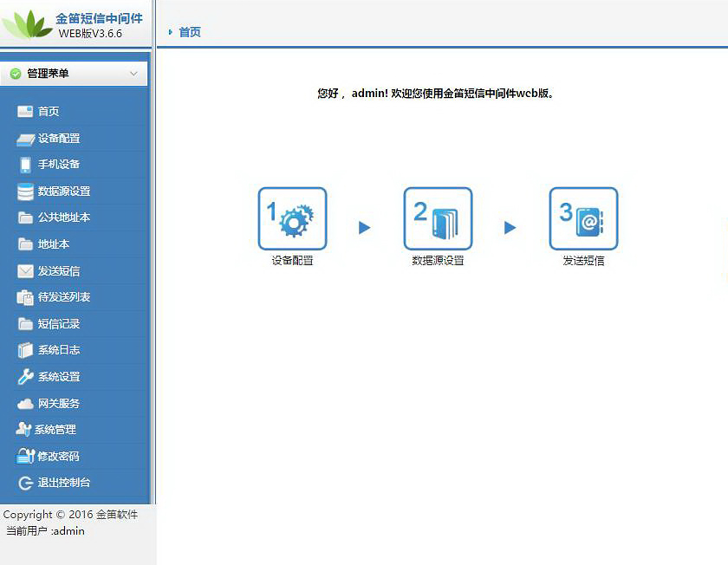Open 首页 in the sidebar menu
Image resolution: width=728 pixels, height=565 pixels.
click(x=49, y=112)
